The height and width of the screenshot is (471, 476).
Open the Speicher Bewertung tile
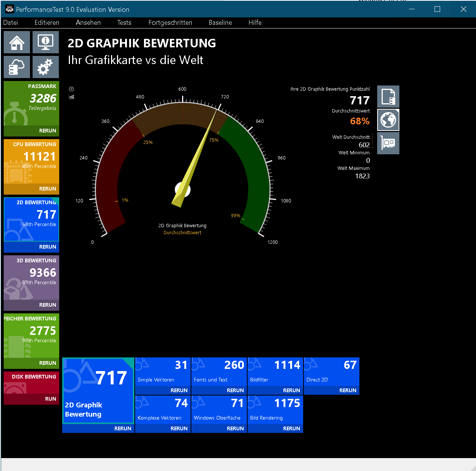(x=31, y=336)
